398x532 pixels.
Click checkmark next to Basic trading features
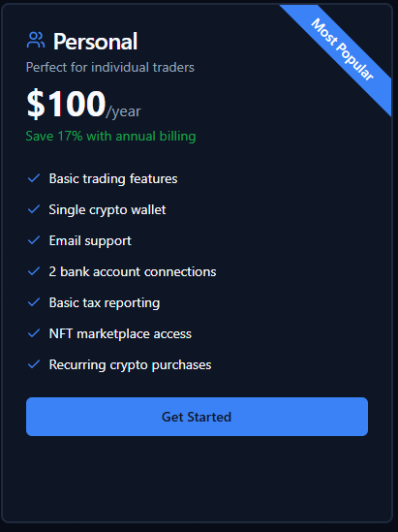(x=34, y=178)
